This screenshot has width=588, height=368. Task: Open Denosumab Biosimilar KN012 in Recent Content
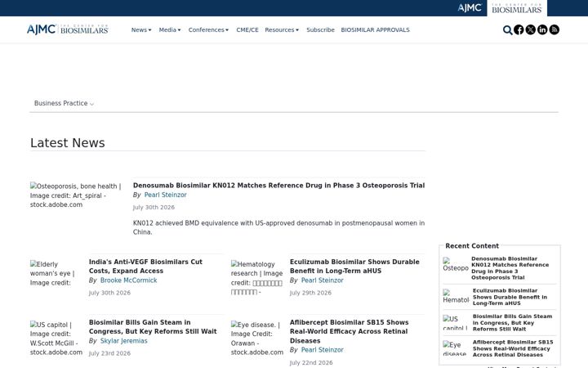(x=510, y=268)
